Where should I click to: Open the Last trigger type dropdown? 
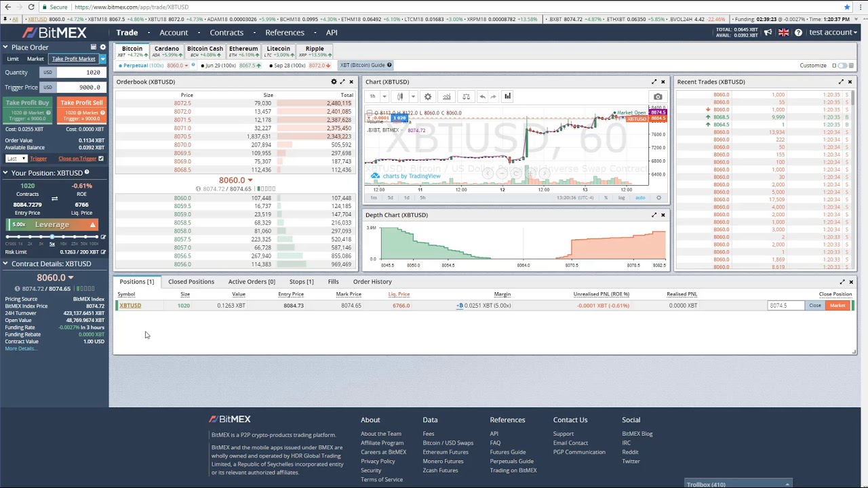point(16,159)
